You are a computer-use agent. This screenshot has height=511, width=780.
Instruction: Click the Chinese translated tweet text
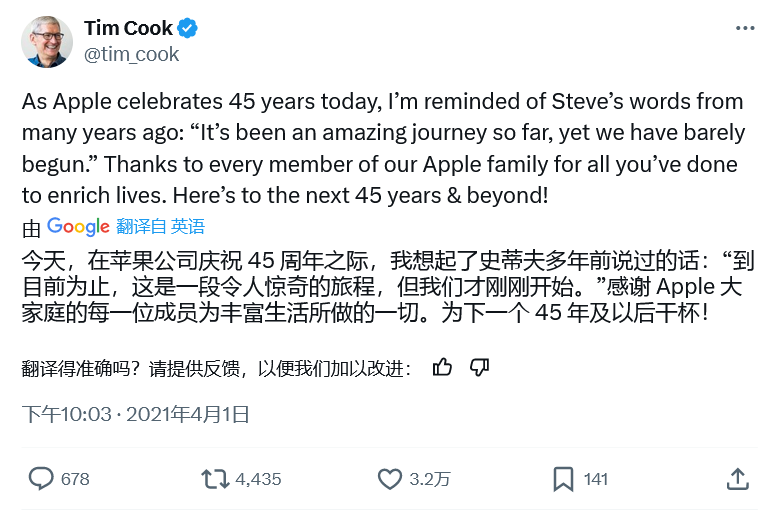click(x=380, y=287)
